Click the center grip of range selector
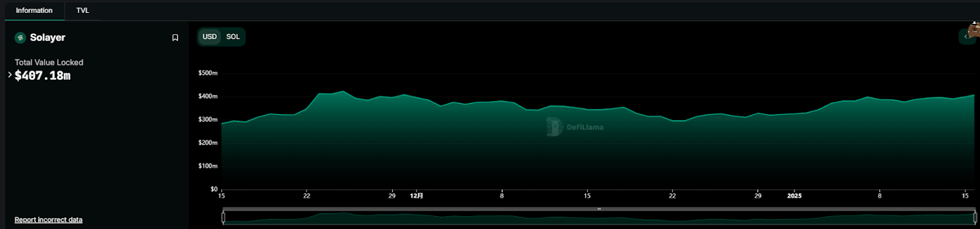This screenshot has width=980, height=229. [599, 209]
